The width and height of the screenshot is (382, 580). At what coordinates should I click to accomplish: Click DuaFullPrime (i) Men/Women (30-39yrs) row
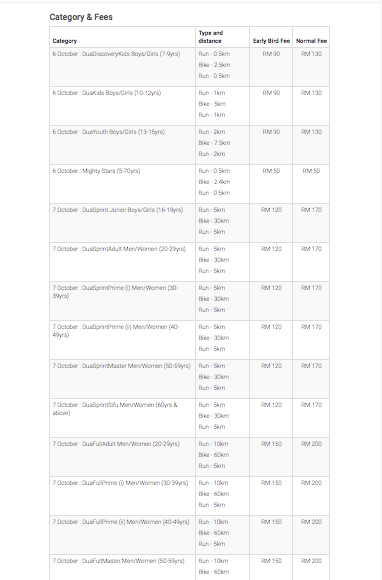click(189, 496)
